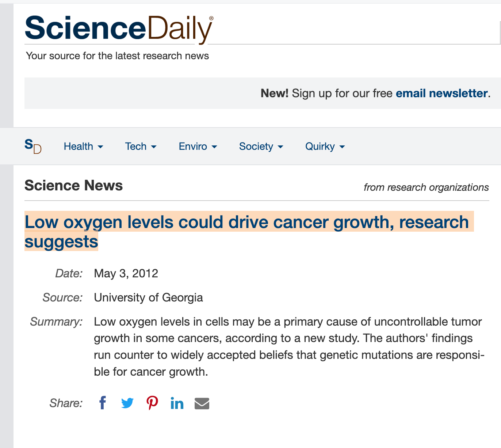This screenshot has height=448, width=501.
Task: Open the Society menu
Action: pos(261,147)
